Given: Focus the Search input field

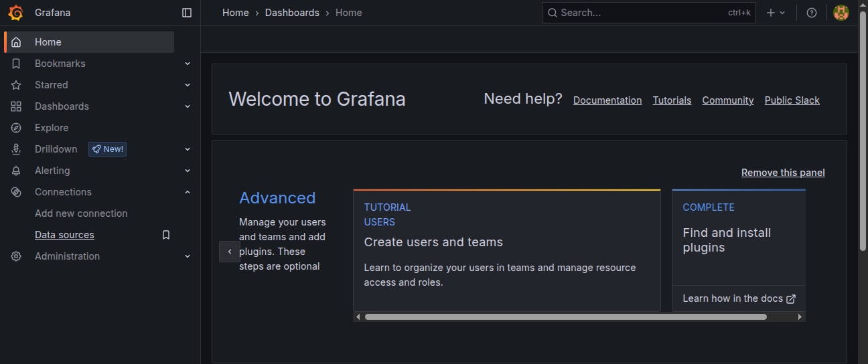Looking at the screenshot, I should point(649,13).
